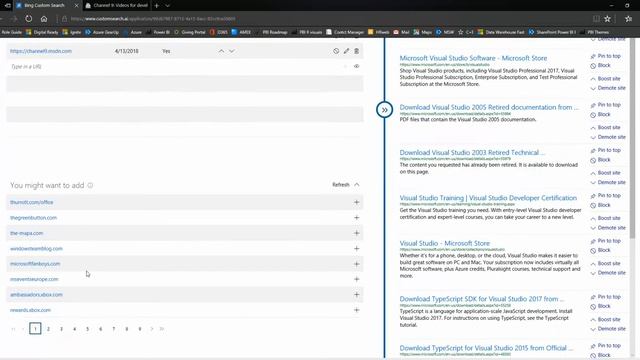Pin Visual Studio 2005 Retired documentation to top
This screenshot has width=640, height=360.
tap(605, 105)
